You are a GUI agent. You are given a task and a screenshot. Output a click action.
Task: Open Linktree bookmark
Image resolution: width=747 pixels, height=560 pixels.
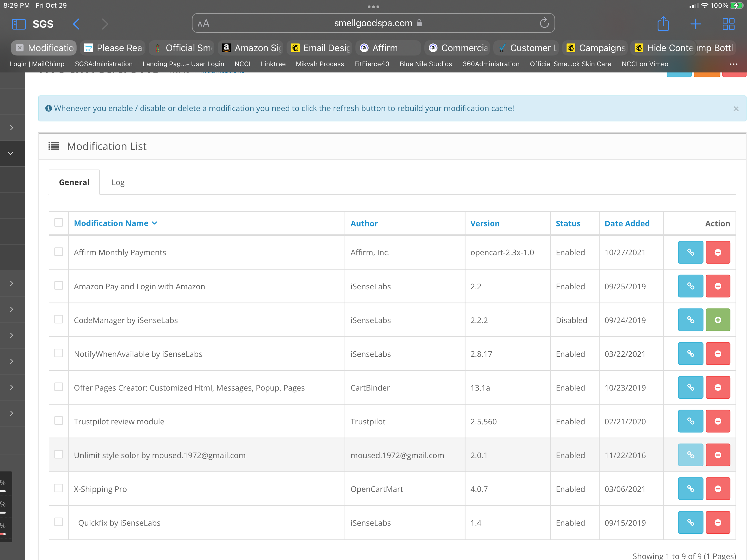(273, 64)
